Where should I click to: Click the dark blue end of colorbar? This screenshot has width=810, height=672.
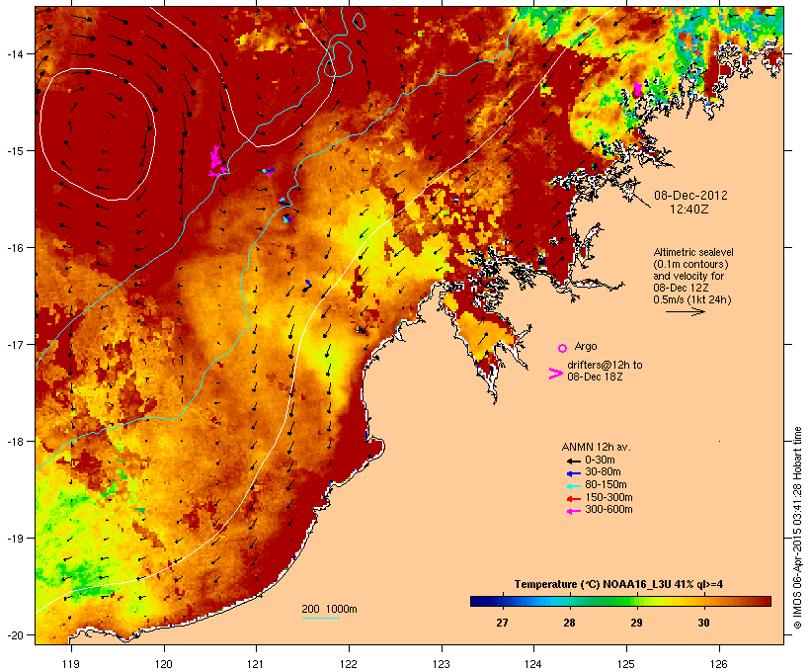[x=477, y=601]
